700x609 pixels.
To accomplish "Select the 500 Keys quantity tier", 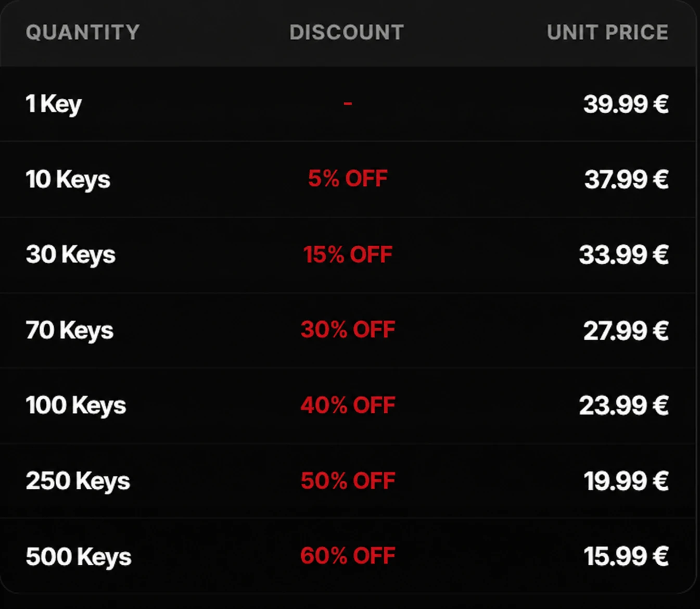I will coord(348,556).
